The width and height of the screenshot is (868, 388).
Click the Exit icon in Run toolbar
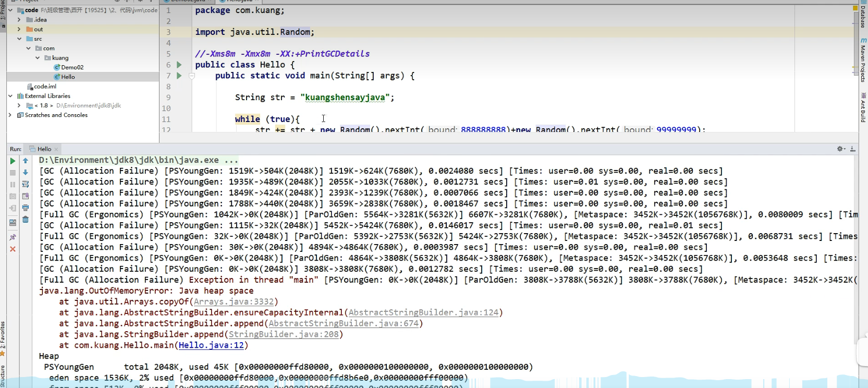coord(13,208)
